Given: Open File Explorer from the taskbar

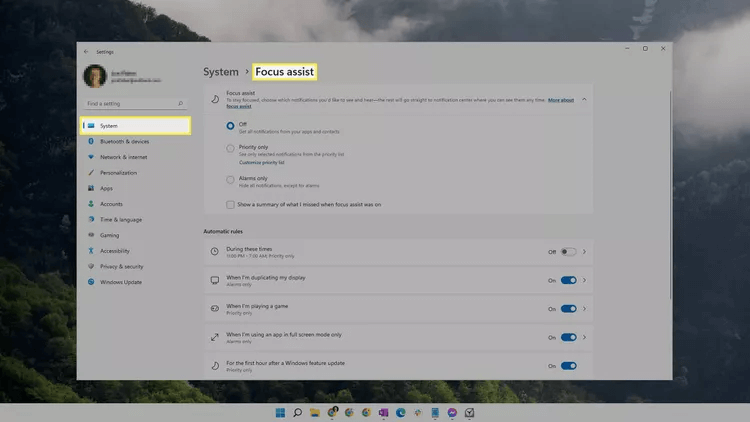Looking at the screenshot, I should 315,412.
